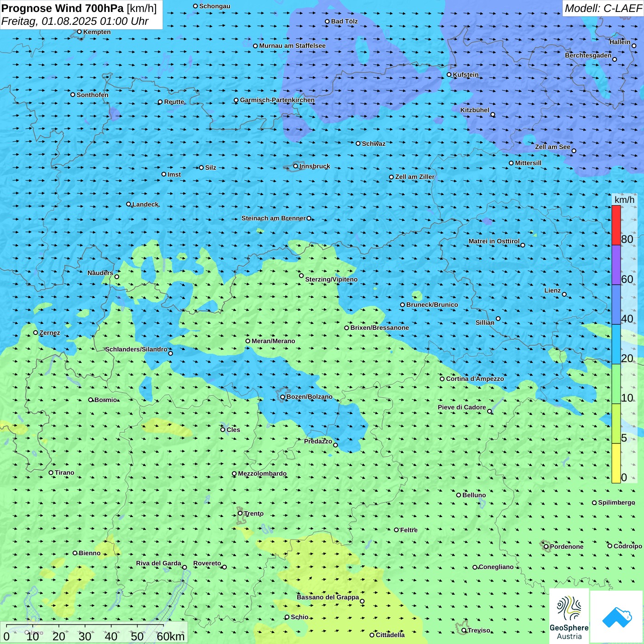Click the Belluno location dot
644x644 pixels.
[x=458, y=495]
